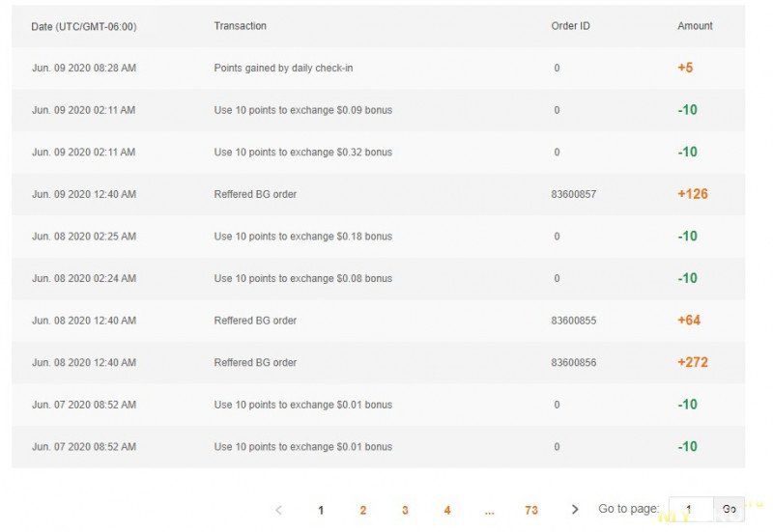The width and height of the screenshot is (773, 532).
Task: Click the pagination ellipsis
Action: coord(489,512)
